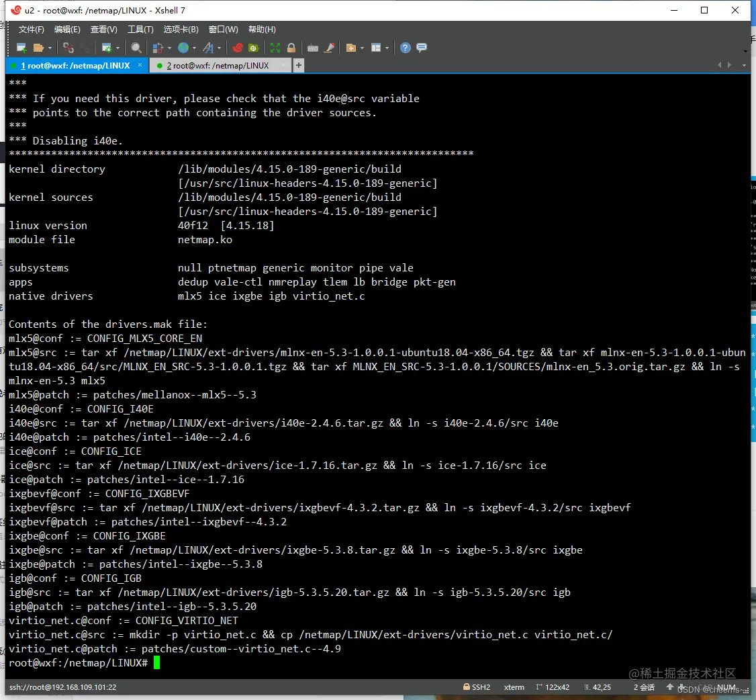The width and height of the screenshot is (756, 700).
Task: Open the 窗口(W) menu
Action: (x=223, y=30)
